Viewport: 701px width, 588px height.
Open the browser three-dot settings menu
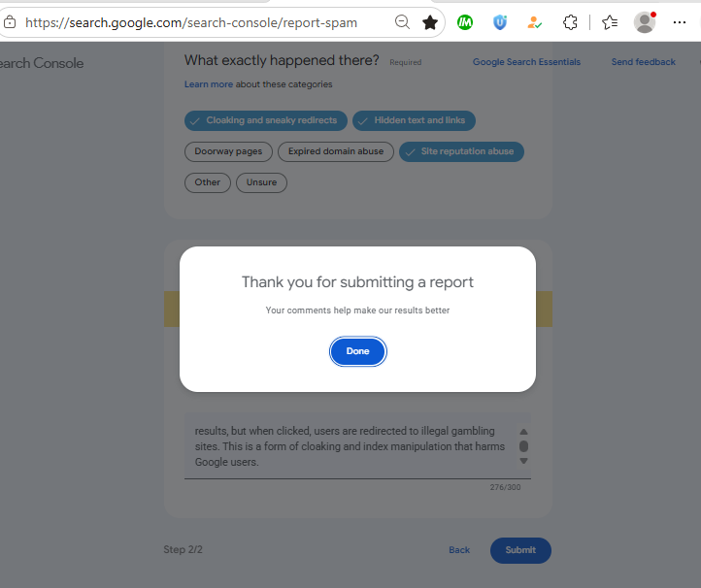point(680,22)
